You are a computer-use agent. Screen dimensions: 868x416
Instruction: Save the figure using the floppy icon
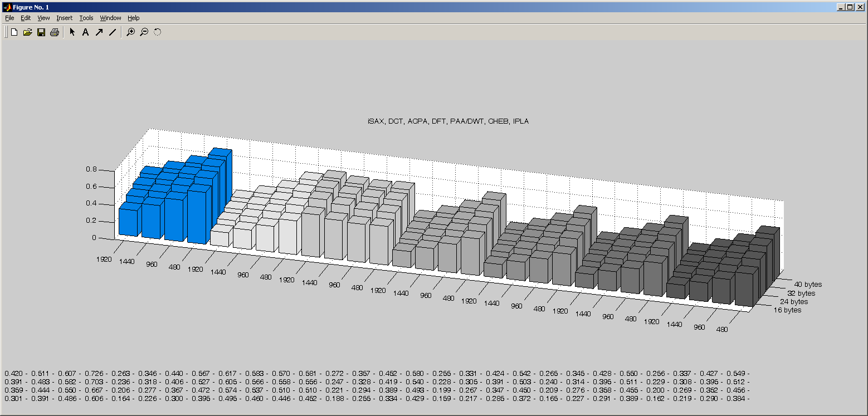tap(41, 32)
